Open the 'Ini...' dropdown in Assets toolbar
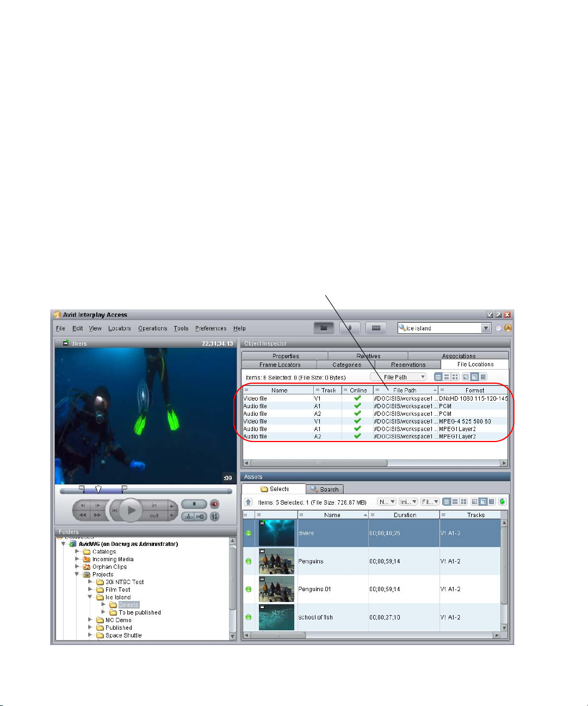Viewport: 588px width, 706px height. [x=408, y=502]
